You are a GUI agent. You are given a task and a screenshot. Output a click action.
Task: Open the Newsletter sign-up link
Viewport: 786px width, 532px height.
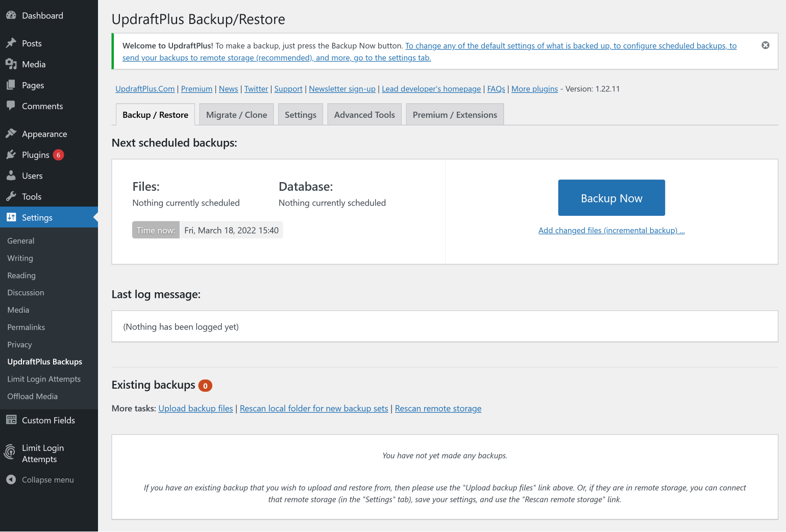(x=342, y=89)
